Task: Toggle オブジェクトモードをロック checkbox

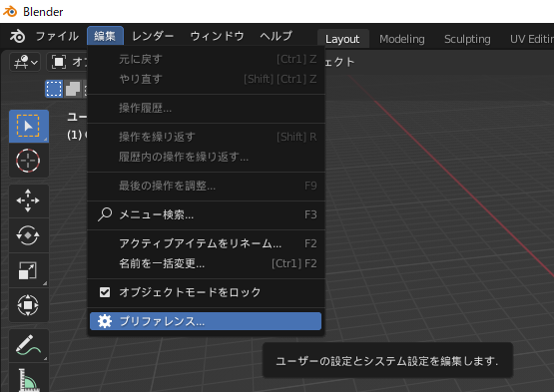Action: point(105,292)
